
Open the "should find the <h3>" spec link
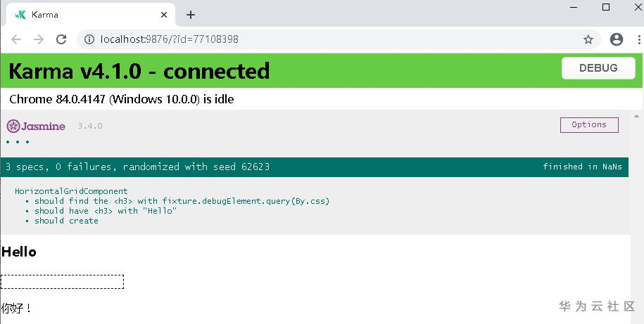coord(182,201)
